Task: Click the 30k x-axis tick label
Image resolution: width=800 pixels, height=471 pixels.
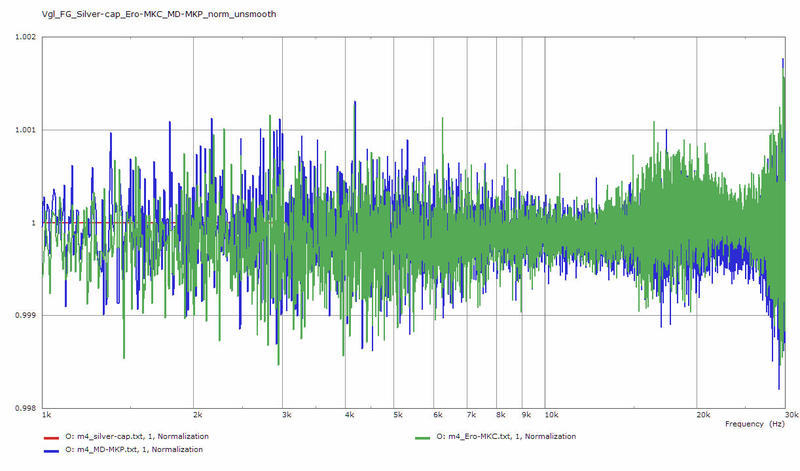Action: coord(789,414)
